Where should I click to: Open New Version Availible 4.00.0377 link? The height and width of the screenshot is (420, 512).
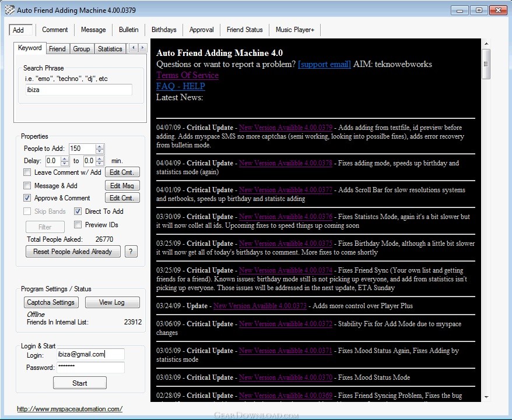tap(286, 190)
